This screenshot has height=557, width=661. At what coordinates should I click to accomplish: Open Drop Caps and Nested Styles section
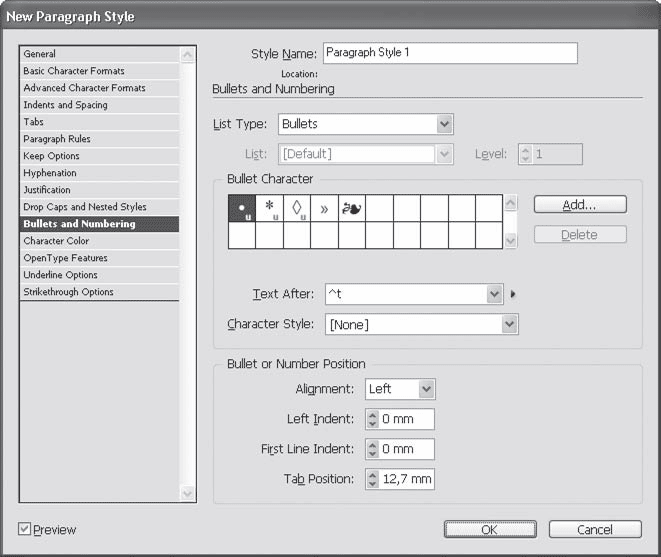(x=85, y=207)
